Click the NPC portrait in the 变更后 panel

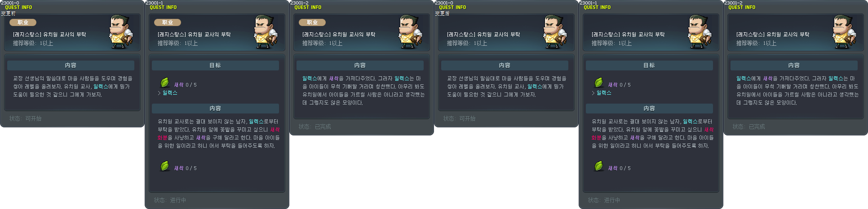pyautogui.click(x=555, y=32)
